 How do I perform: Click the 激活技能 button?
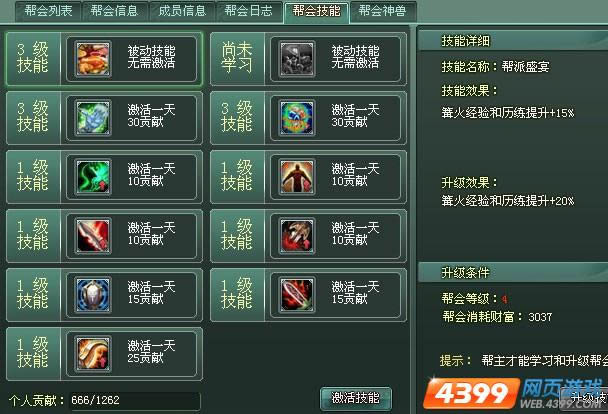coord(356,398)
